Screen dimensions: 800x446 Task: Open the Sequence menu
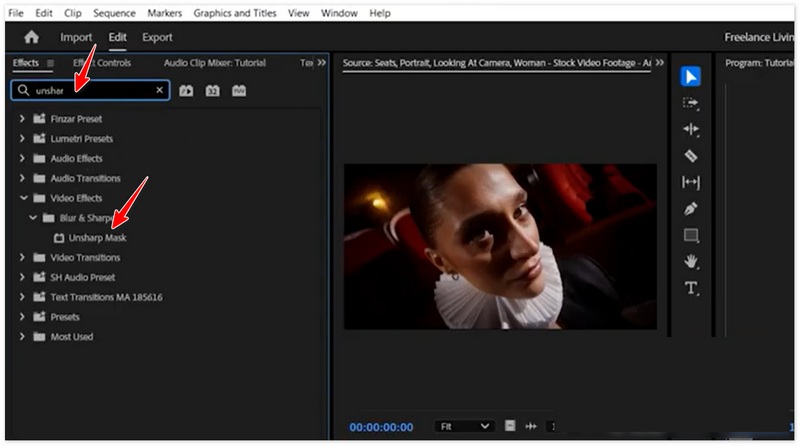(114, 13)
